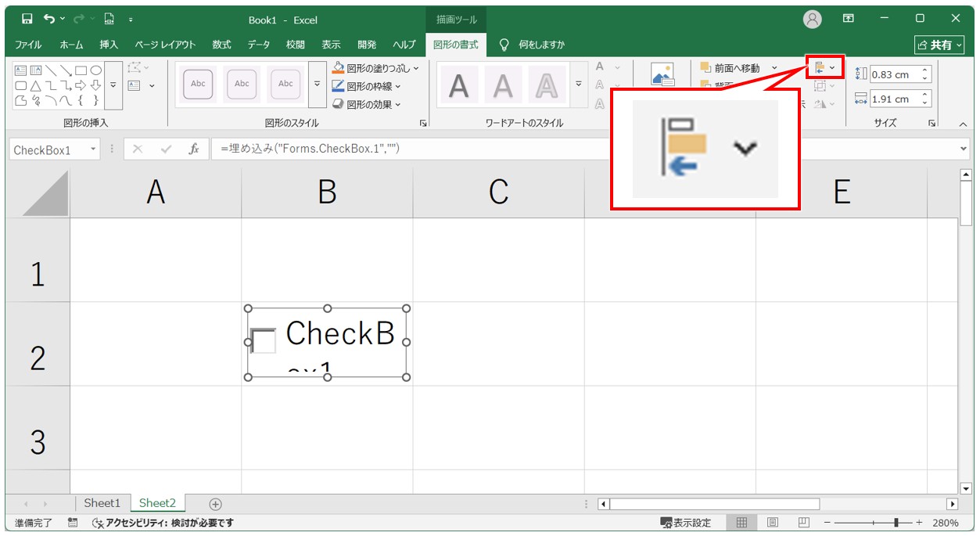Click the 共有 share button
This screenshot has width=980, height=536.
tap(940, 45)
